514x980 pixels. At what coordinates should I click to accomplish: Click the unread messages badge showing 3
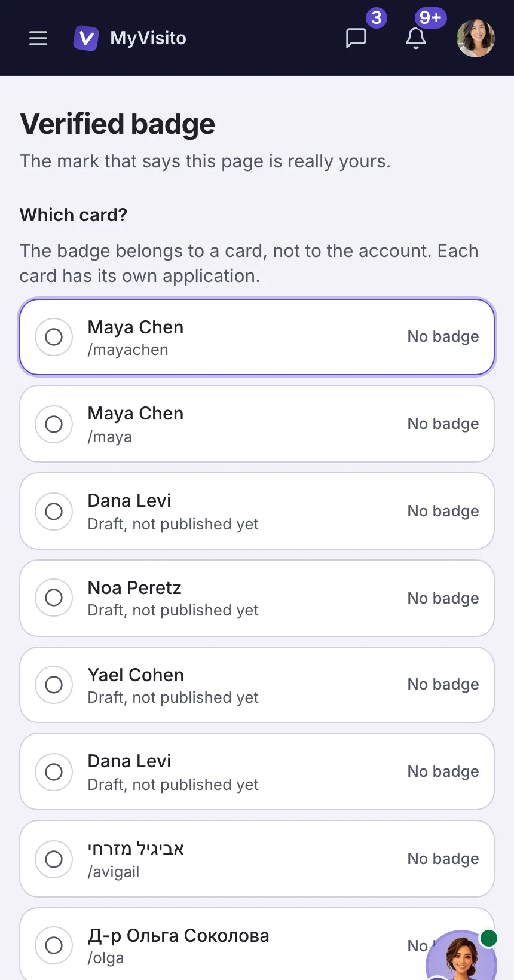point(377,18)
